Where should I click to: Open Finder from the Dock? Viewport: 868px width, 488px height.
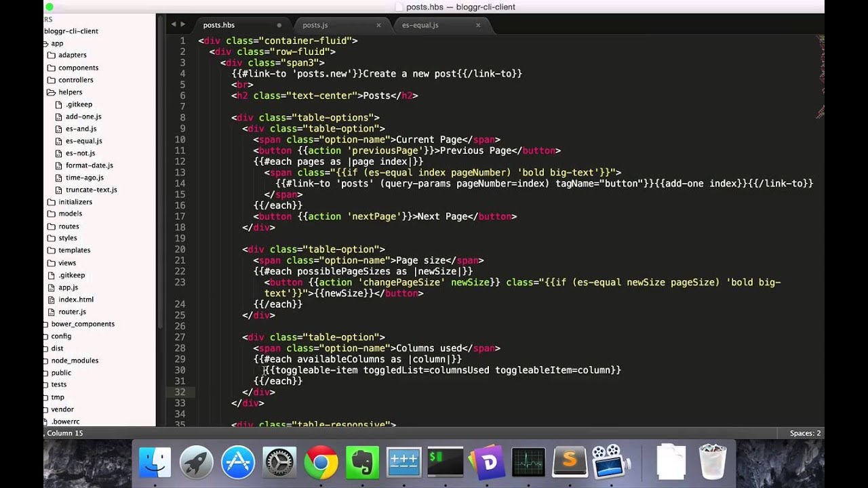pyautogui.click(x=155, y=462)
